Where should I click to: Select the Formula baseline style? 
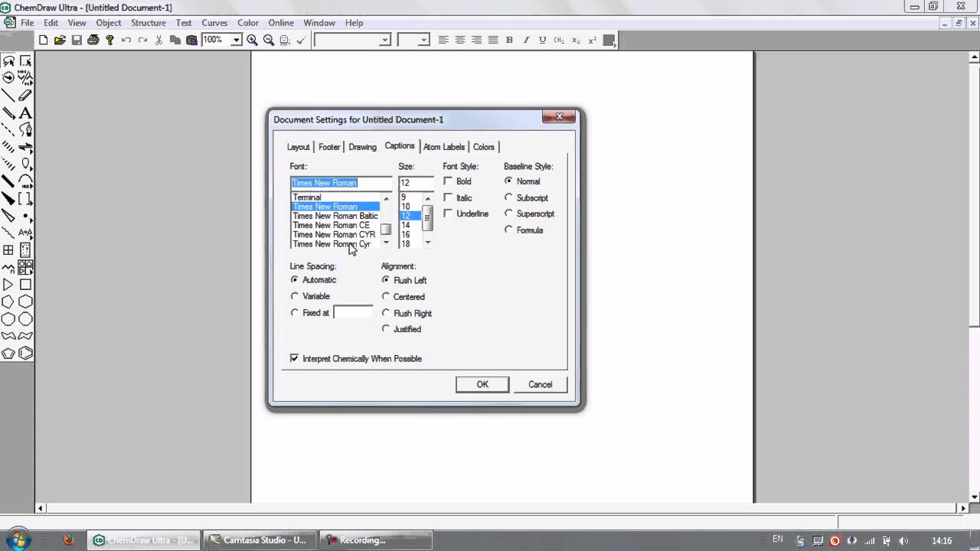(x=508, y=230)
